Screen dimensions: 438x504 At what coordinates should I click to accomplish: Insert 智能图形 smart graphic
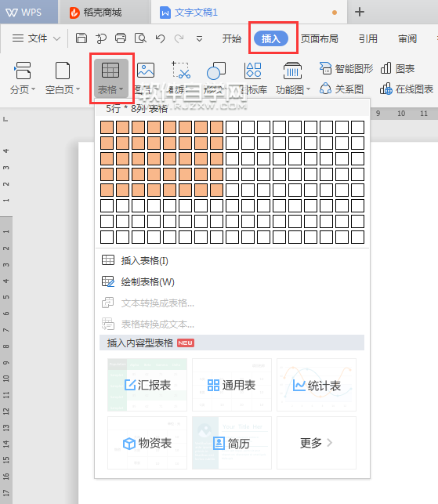(x=346, y=68)
